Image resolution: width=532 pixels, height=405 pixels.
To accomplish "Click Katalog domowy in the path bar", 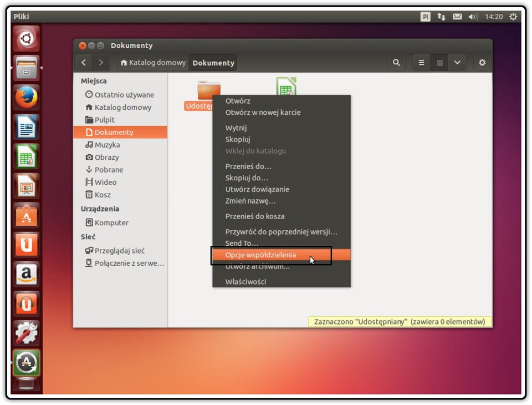I will [154, 63].
